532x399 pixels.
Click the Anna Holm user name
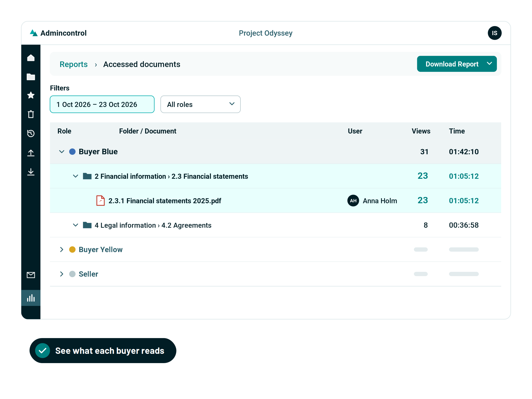coord(380,201)
